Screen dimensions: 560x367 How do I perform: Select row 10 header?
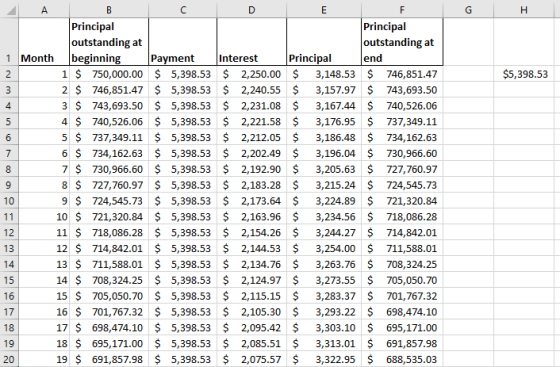coord(9,201)
